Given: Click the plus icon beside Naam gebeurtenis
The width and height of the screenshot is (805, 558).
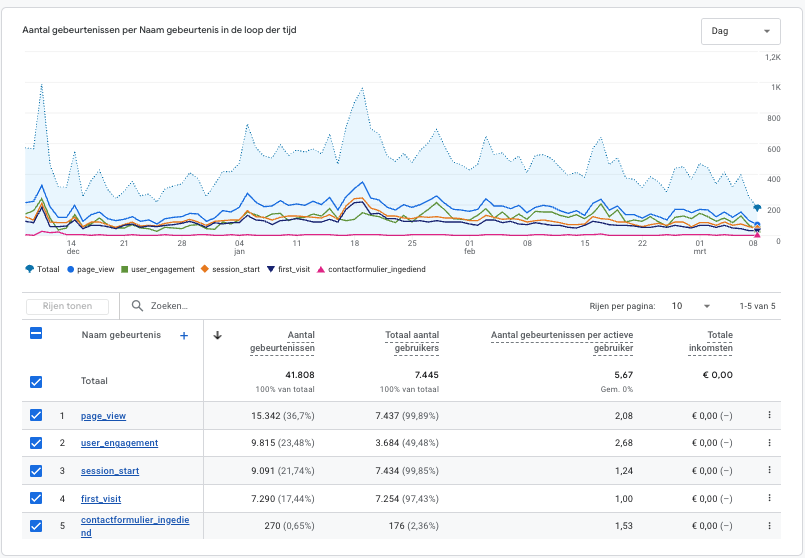Looking at the screenshot, I should click(x=184, y=336).
